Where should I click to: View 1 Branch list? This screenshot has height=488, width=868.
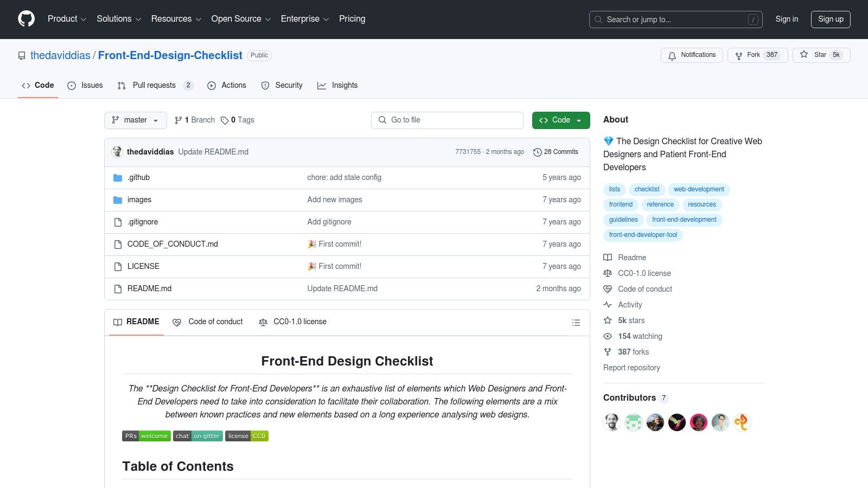[x=195, y=120]
